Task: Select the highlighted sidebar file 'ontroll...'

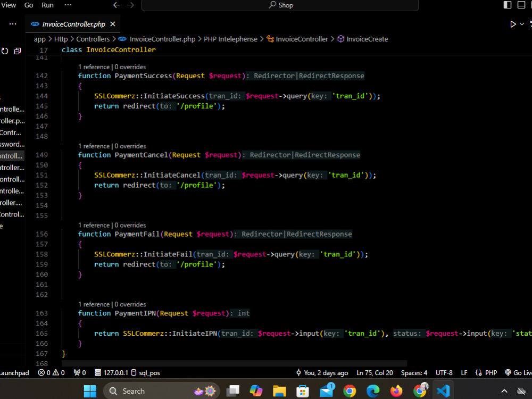Action: pos(12,156)
